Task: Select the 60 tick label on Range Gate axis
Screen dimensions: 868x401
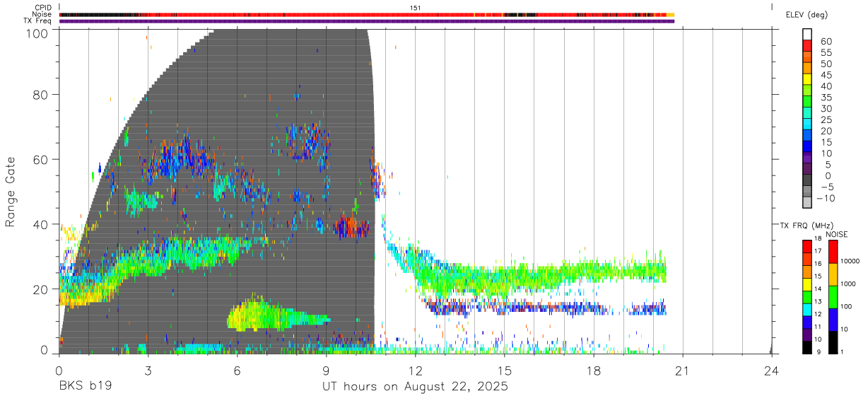Action: point(41,159)
